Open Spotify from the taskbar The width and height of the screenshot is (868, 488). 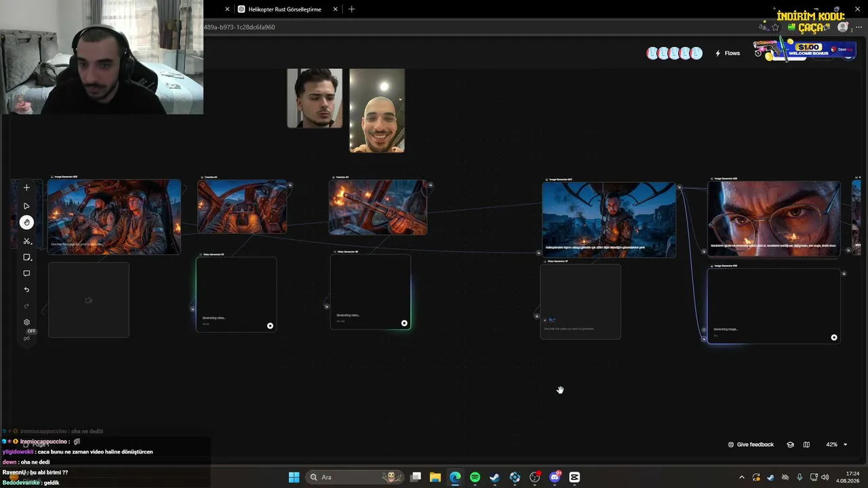(x=475, y=477)
